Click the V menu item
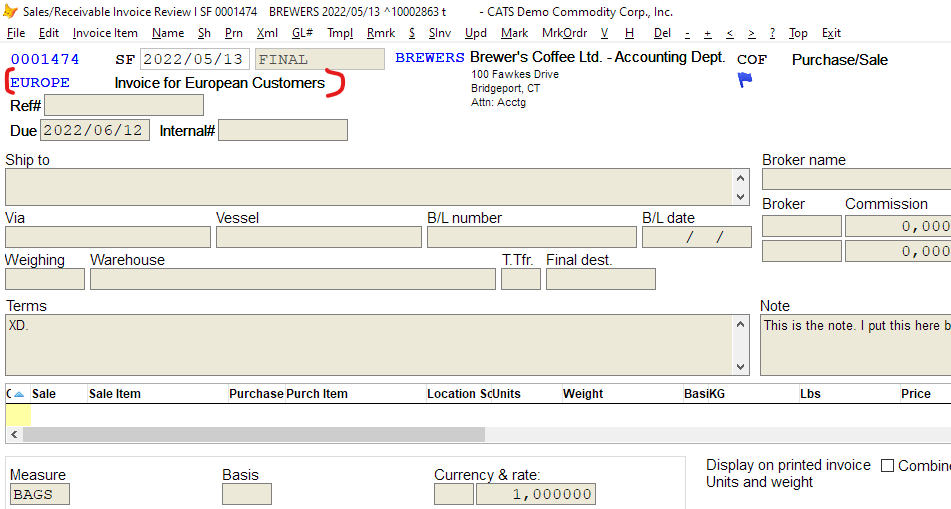The width and height of the screenshot is (951, 509). click(604, 33)
